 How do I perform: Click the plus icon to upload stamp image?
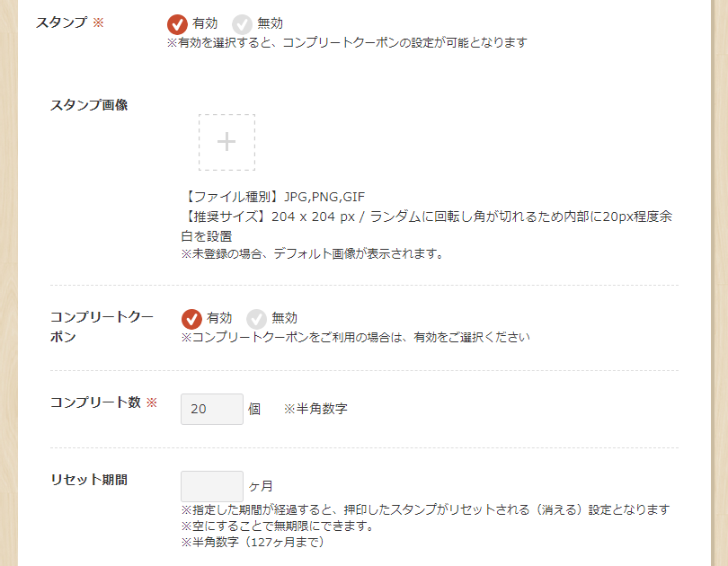tap(226, 142)
